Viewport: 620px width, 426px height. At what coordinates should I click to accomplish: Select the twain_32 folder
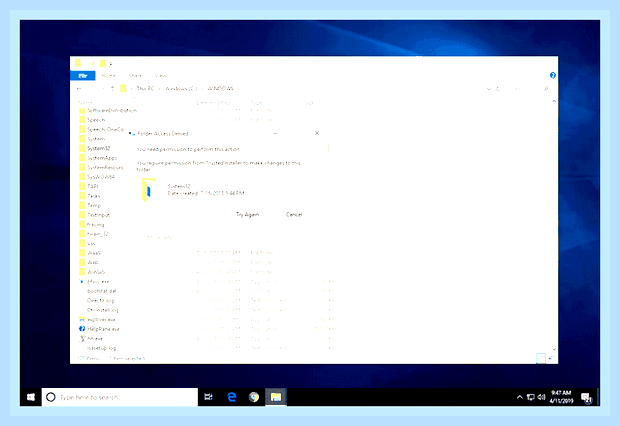pos(94,234)
